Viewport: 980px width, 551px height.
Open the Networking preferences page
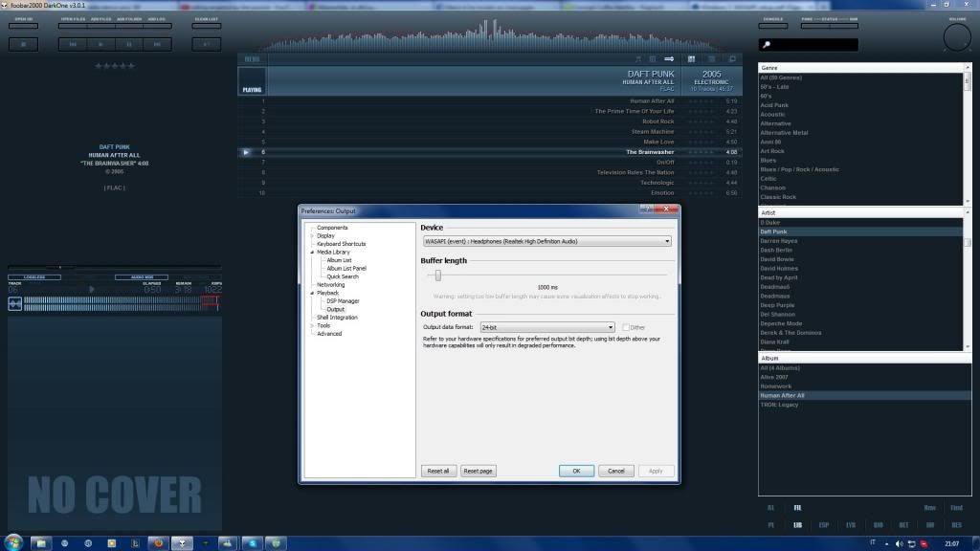[330, 285]
